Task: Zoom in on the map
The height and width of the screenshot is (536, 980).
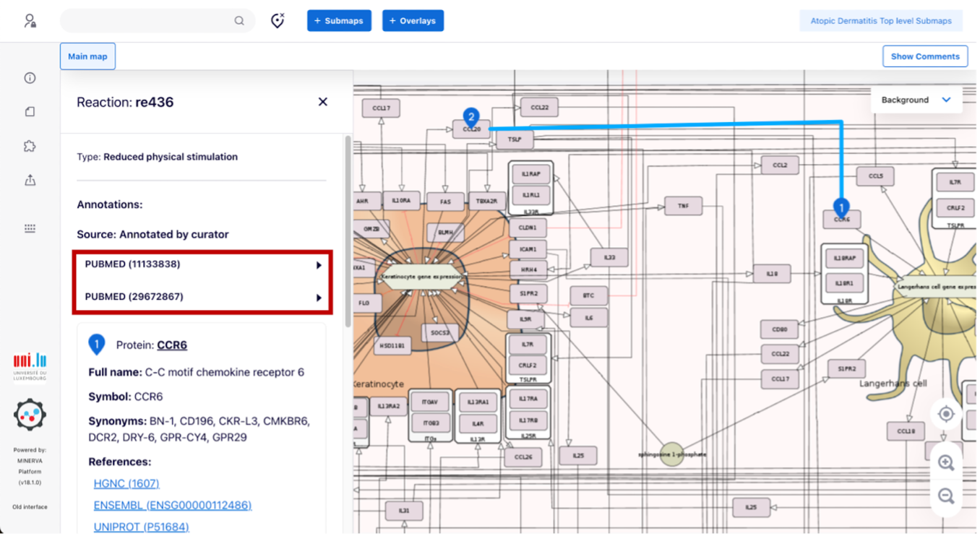Action: coord(945,463)
